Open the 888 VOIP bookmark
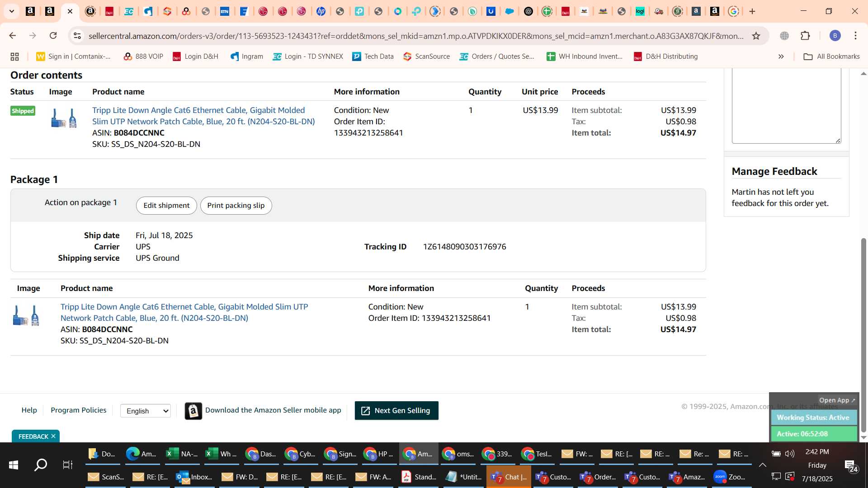 pos(143,56)
